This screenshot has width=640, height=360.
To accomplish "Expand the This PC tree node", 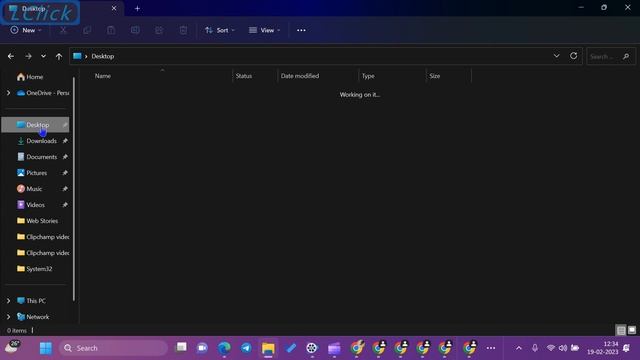I will [9, 301].
